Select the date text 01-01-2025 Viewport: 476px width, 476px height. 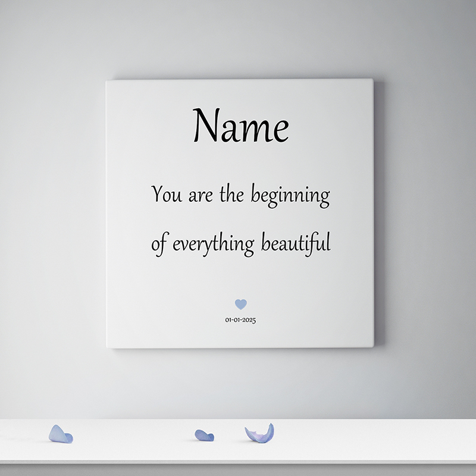(x=240, y=320)
